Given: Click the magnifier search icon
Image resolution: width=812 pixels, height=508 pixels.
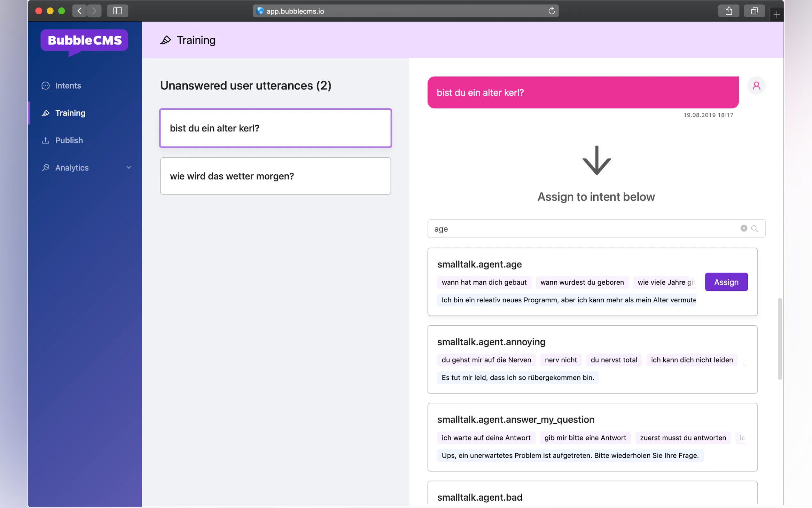Looking at the screenshot, I should 754,228.
